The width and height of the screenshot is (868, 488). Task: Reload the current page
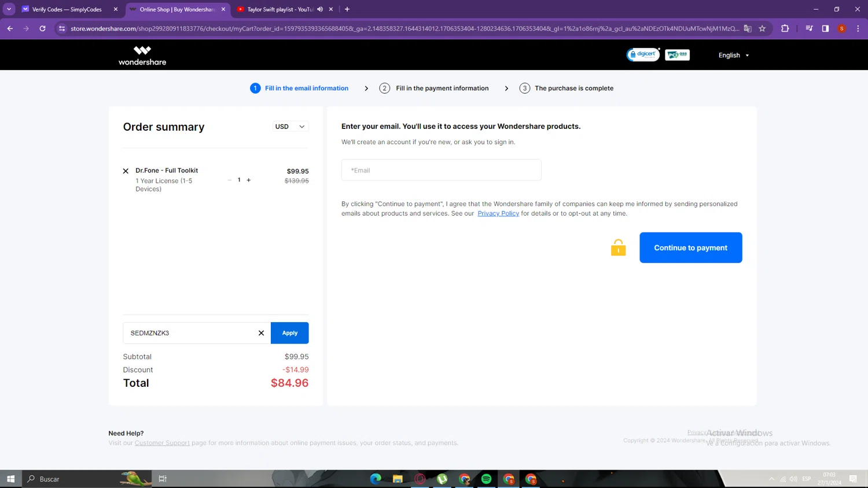click(42, 28)
